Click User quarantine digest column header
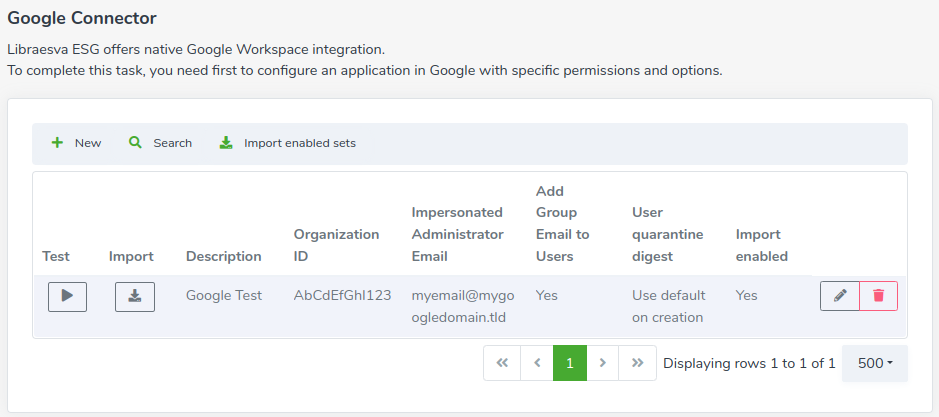This screenshot has height=417, width=939. point(667,234)
